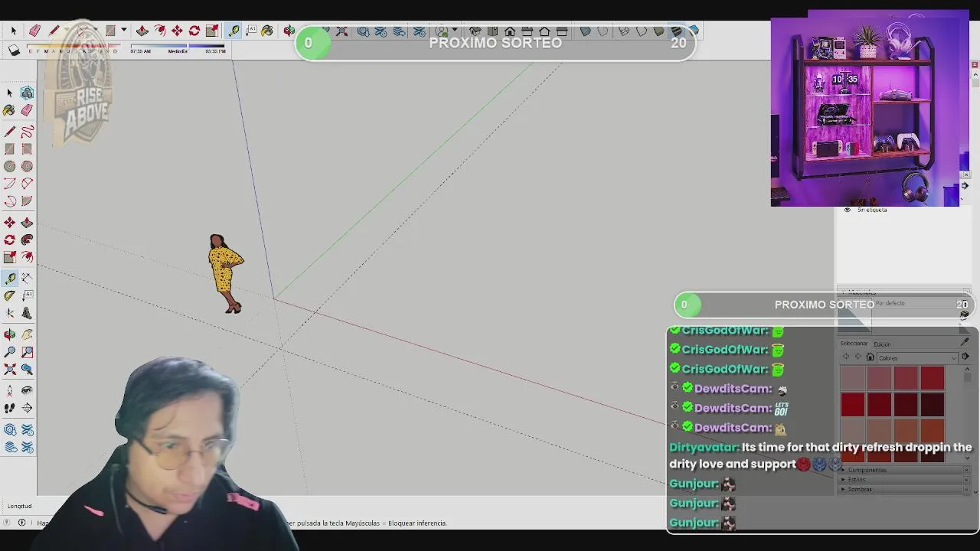
Task: Expand the Componentes panel
Action: 843,470
